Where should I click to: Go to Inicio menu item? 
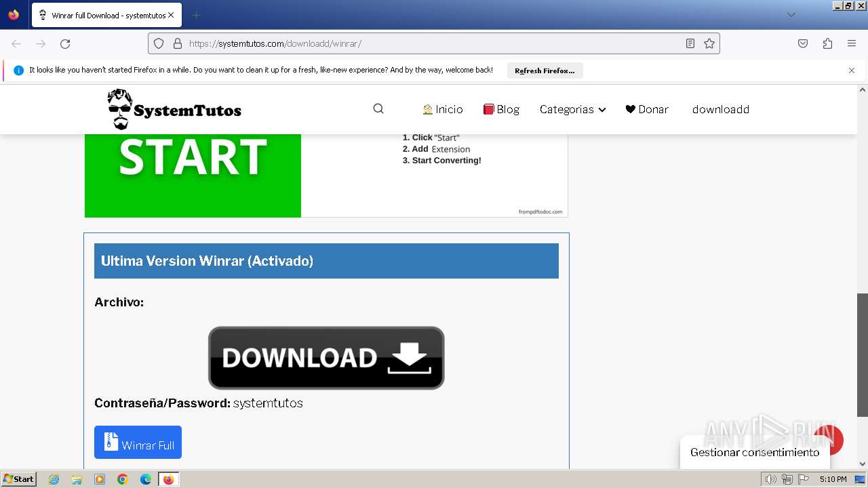442,109
